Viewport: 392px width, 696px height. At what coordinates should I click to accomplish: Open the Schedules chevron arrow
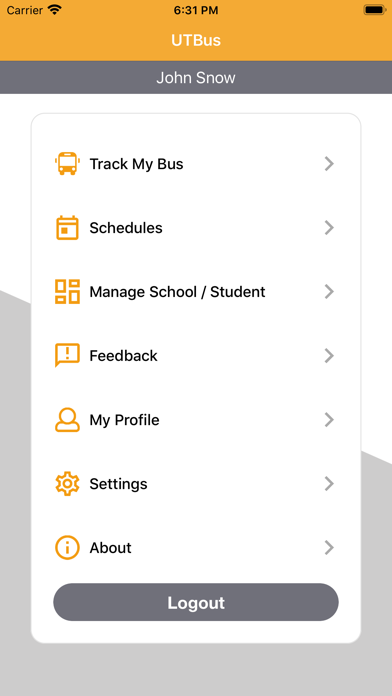click(x=329, y=228)
